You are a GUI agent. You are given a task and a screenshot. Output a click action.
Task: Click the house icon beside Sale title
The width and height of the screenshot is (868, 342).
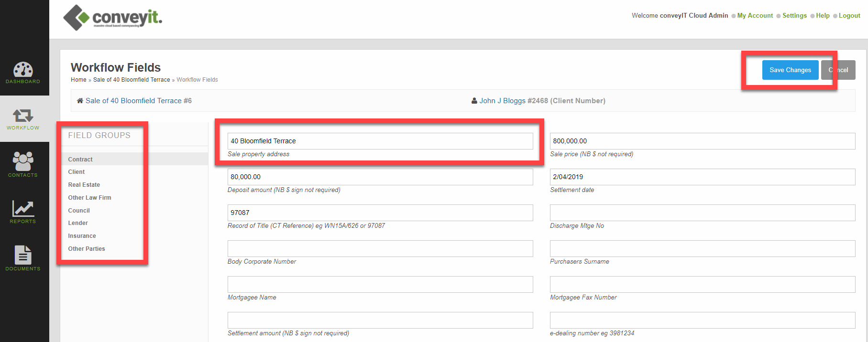(80, 101)
